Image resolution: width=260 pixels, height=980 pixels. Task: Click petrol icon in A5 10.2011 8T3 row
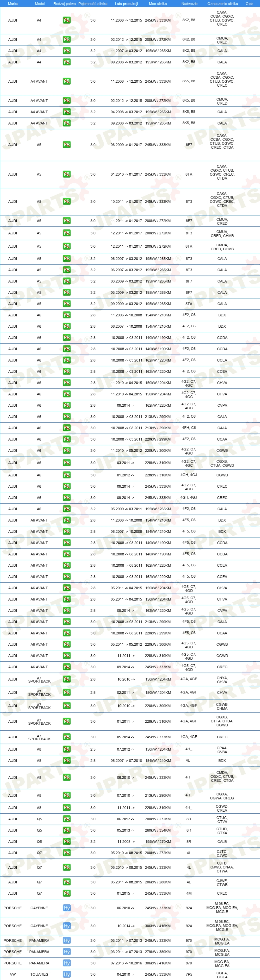(67, 202)
